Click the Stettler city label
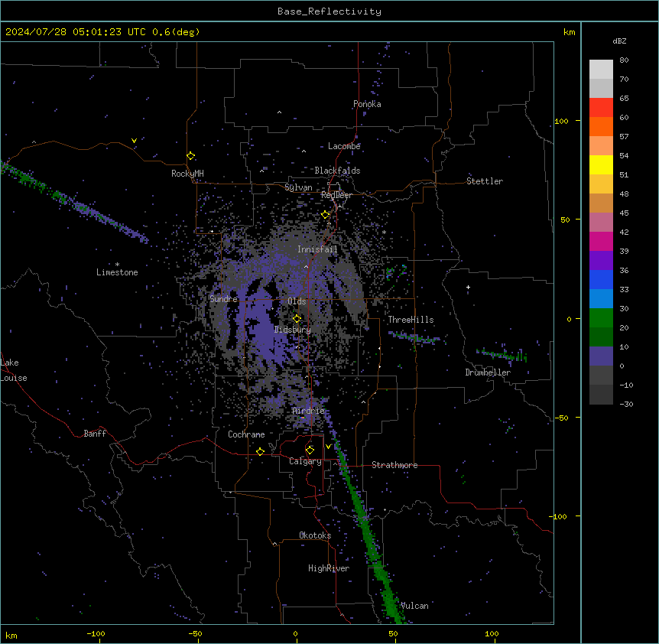 485,181
